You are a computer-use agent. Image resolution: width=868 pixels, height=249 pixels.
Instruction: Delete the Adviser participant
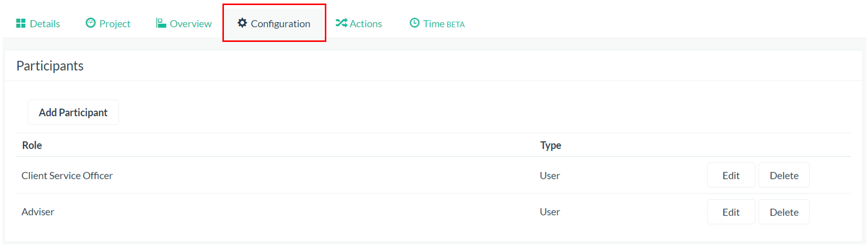point(784,212)
